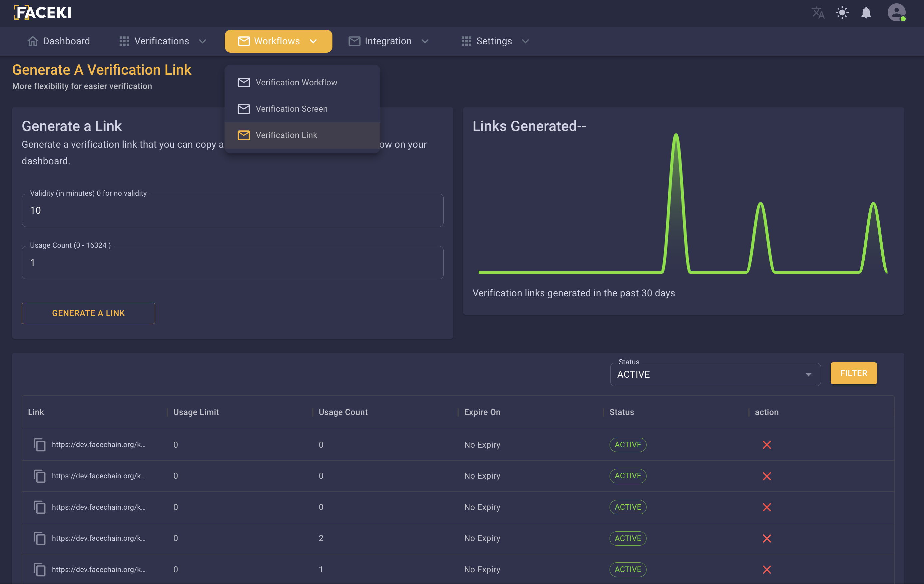924x584 pixels.
Task: Choose Verification Screen from menu
Action: tap(291, 109)
